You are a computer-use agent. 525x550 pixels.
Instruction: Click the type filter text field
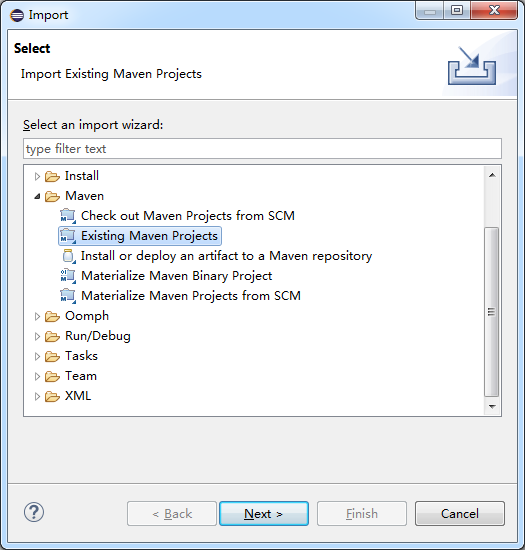(262, 149)
